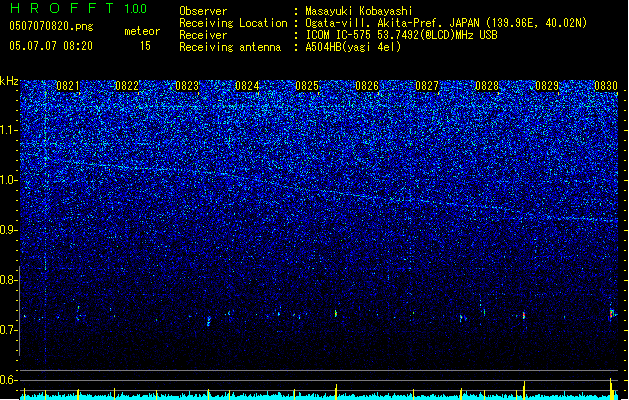
Task: Click the 1.0 frequency axis label
Action: tap(9, 180)
